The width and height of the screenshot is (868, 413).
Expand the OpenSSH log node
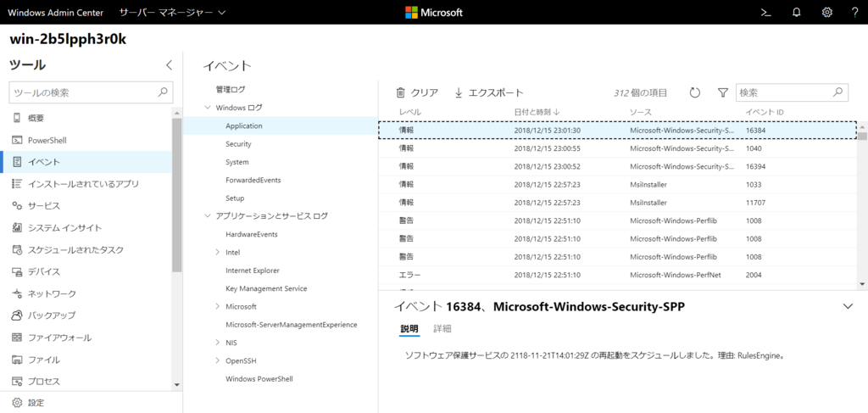(218, 361)
